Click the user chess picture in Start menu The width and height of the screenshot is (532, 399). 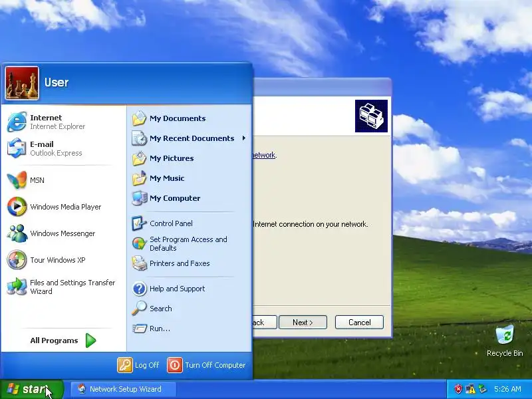[x=22, y=83]
